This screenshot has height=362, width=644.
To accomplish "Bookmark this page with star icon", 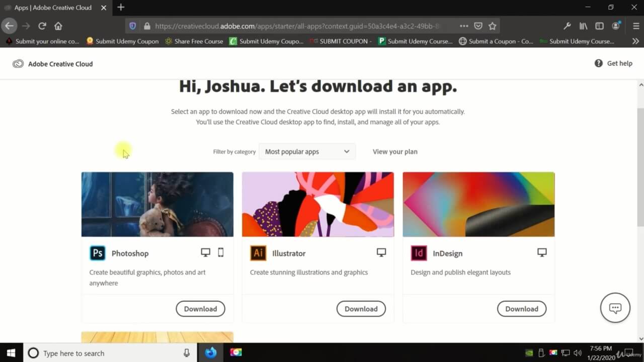I will [493, 26].
